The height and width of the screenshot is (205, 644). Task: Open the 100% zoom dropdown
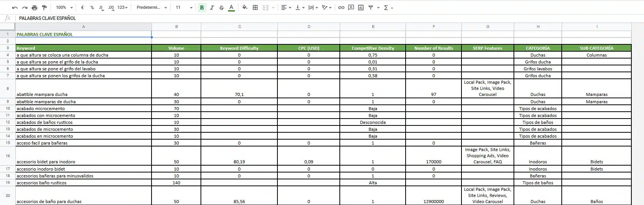point(64,8)
